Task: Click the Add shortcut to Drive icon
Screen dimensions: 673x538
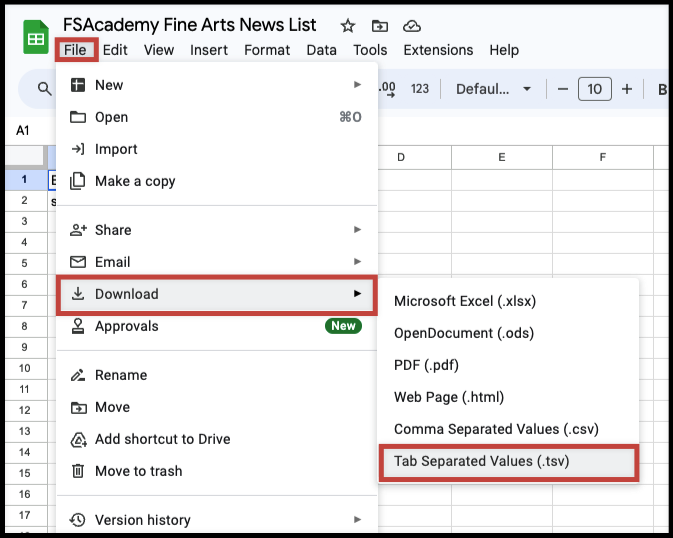Action: [x=79, y=439]
